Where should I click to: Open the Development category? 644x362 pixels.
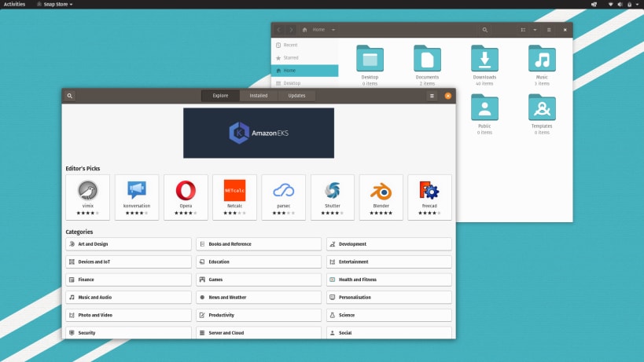click(389, 244)
